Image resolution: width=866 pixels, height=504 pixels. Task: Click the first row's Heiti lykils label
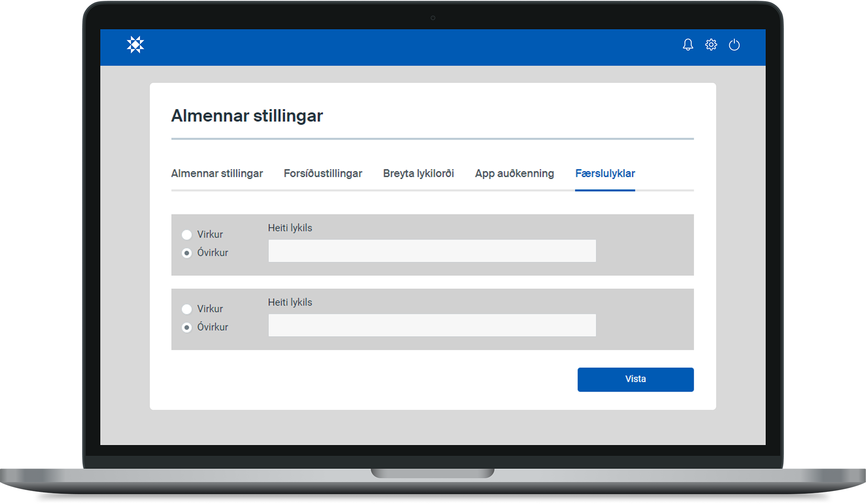290,228
